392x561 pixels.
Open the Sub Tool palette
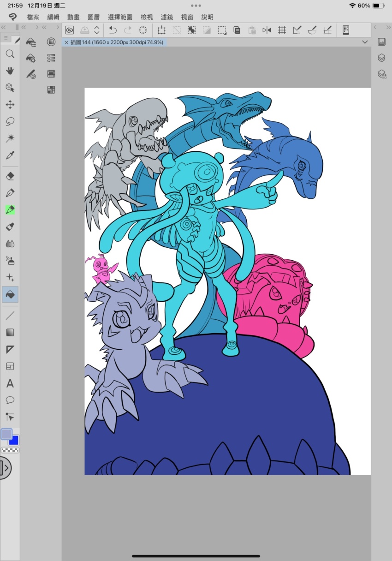pos(31,42)
